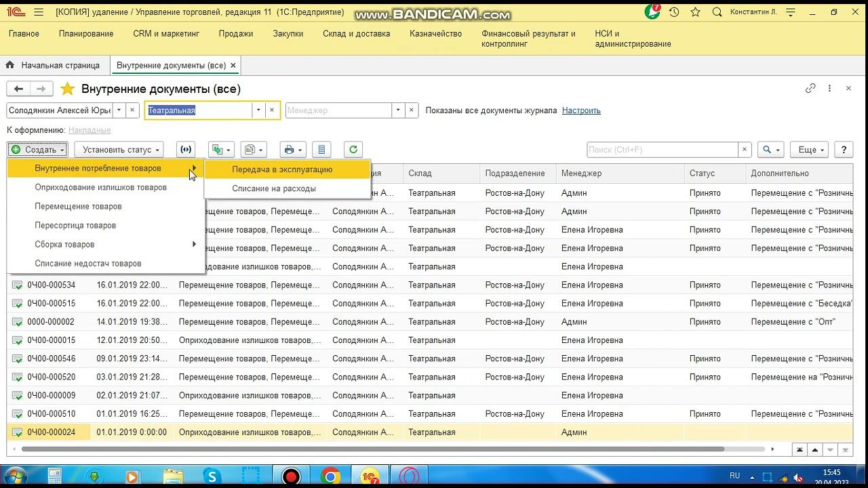Open the create-based-on icon dropdown
The width and height of the screenshot is (868, 488).
point(221,150)
